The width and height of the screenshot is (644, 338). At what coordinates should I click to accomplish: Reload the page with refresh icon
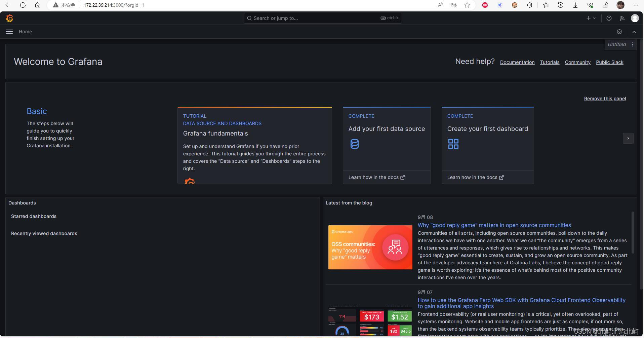click(23, 5)
